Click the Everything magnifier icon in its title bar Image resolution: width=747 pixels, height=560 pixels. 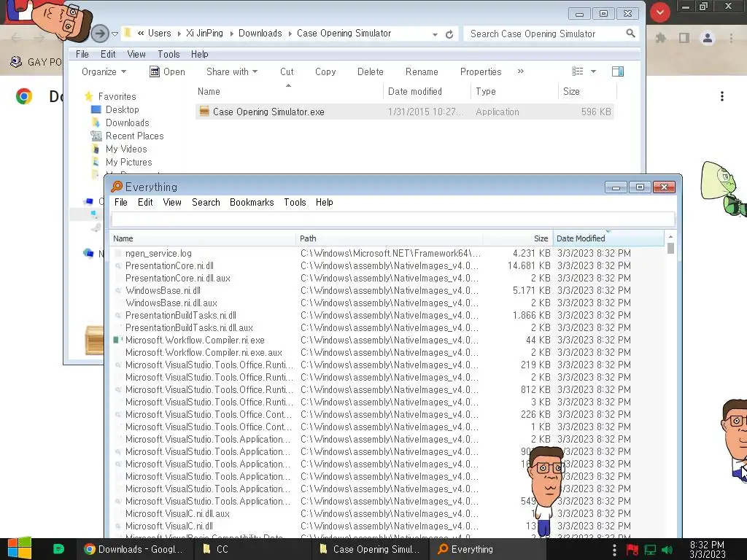pyautogui.click(x=117, y=187)
